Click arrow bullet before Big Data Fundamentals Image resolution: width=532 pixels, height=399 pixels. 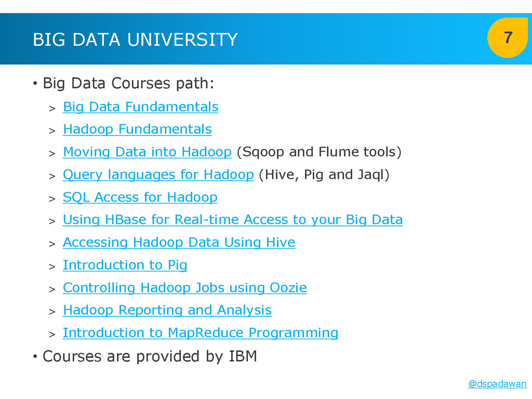51,109
